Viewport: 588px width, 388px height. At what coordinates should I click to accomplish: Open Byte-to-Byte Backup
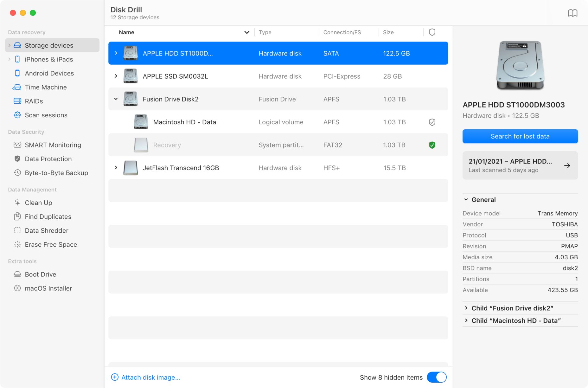(56, 173)
